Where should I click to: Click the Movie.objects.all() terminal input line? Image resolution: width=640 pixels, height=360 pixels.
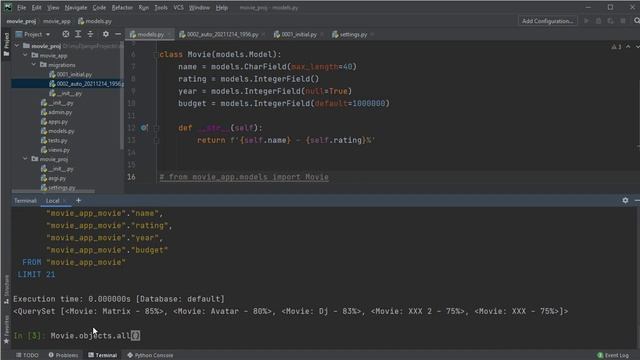(95, 336)
